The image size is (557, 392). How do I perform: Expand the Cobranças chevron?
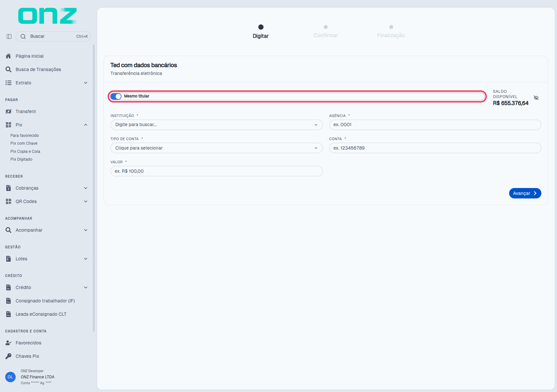coord(86,188)
